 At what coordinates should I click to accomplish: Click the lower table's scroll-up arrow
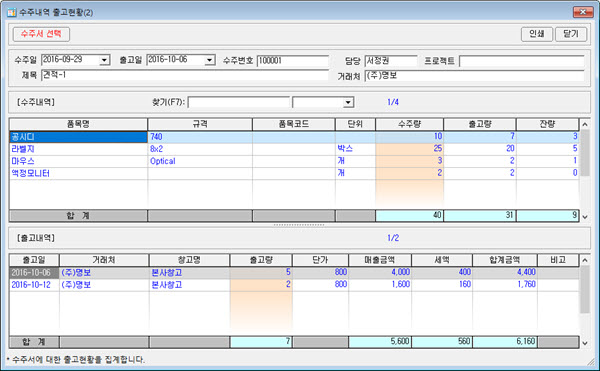coord(585,260)
